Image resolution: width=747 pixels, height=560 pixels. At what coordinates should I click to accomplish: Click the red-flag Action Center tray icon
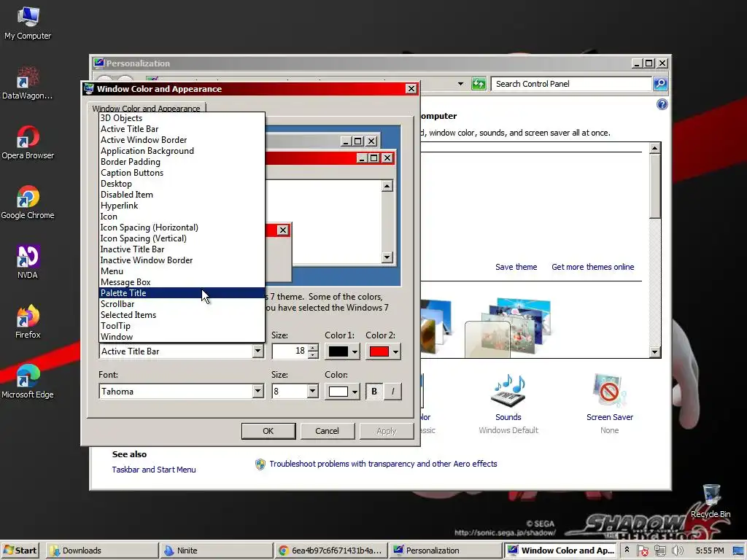click(643, 551)
